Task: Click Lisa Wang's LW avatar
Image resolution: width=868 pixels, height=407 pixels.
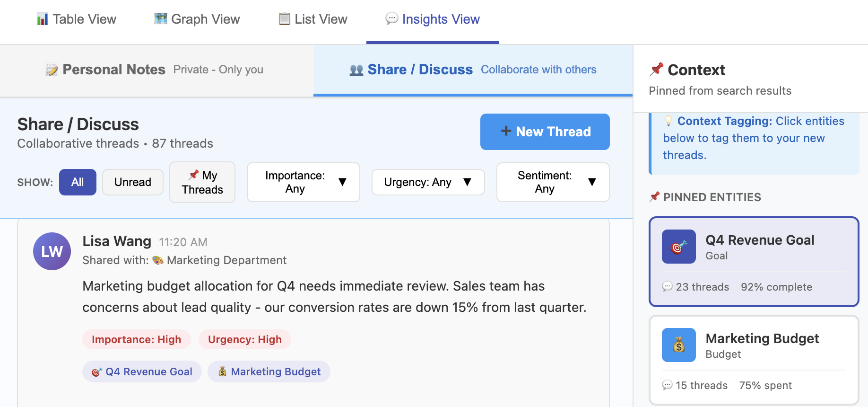Action: coord(52,251)
